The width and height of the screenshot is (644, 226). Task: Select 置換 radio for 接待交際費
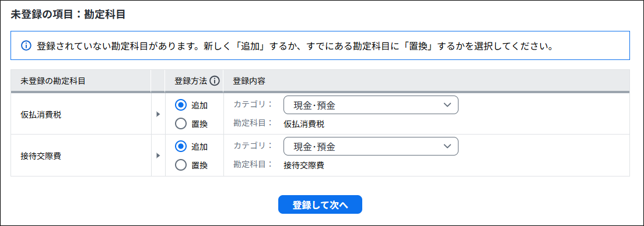181,165
